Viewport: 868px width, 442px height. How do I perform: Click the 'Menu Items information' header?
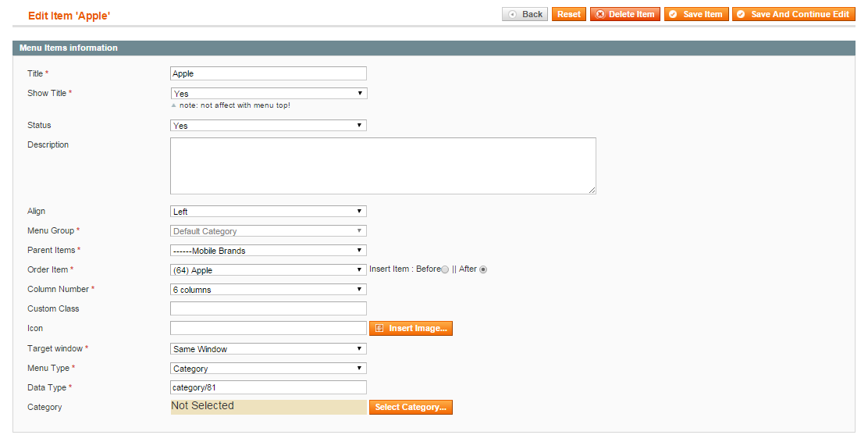tap(69, 48)
